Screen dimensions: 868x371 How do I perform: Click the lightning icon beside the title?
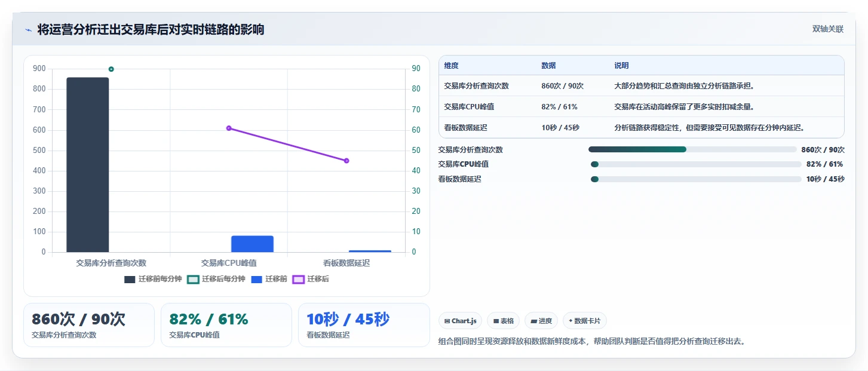28,30
